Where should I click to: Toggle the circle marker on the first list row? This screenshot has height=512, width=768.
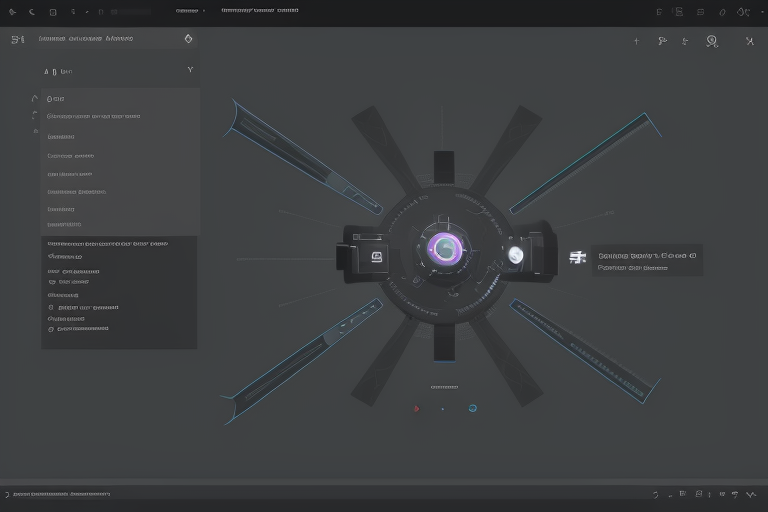49,99
